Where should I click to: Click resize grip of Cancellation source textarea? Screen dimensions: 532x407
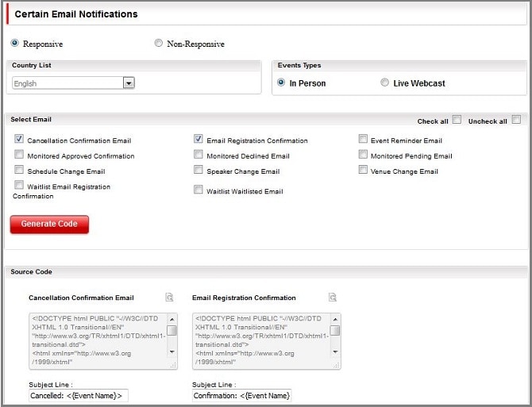point(173,365)
